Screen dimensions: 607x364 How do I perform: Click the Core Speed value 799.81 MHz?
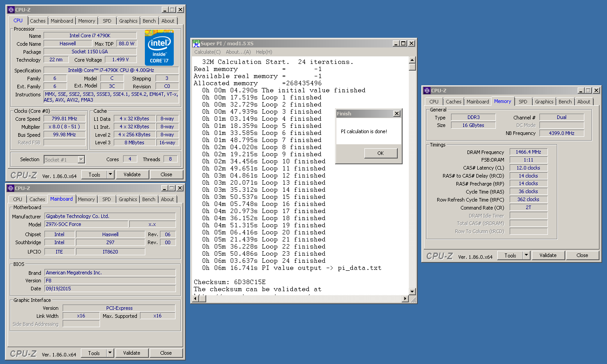pos(64,119)
